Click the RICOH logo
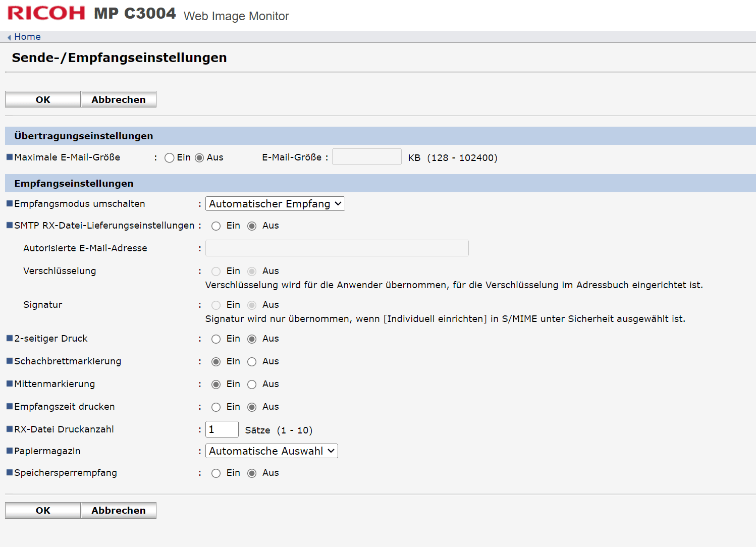This screenshot has width=756, height=547. pos(46,13)
